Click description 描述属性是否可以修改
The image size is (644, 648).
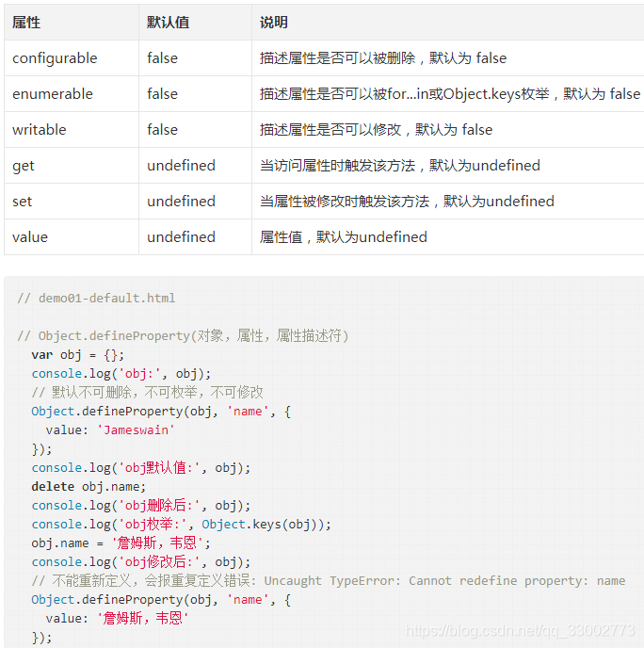pyautogui.click(x=376, y=130)
